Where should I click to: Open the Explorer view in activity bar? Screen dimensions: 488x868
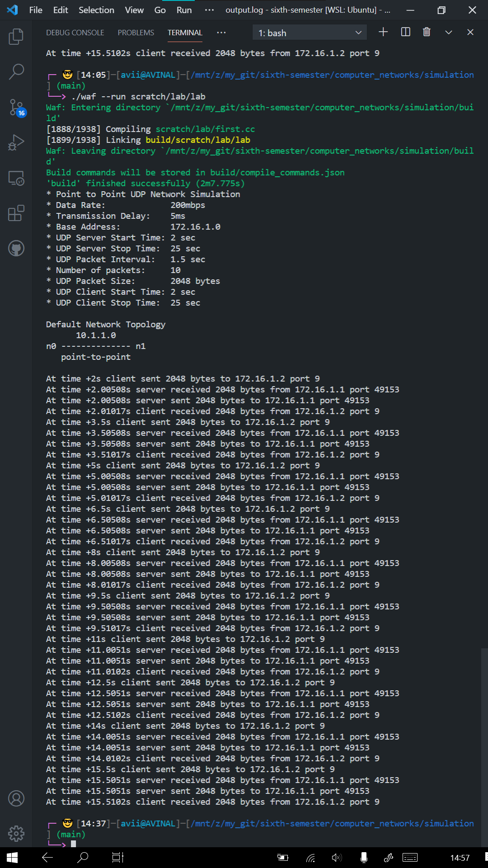pyautogui.click(x=16, y=37)
